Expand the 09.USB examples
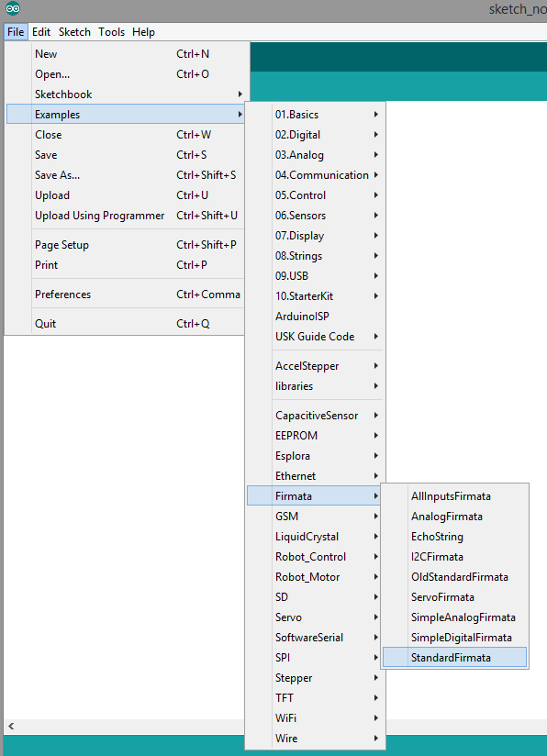Image resolution: width=547 pixels, height=756 pixels. coord(316,276)
